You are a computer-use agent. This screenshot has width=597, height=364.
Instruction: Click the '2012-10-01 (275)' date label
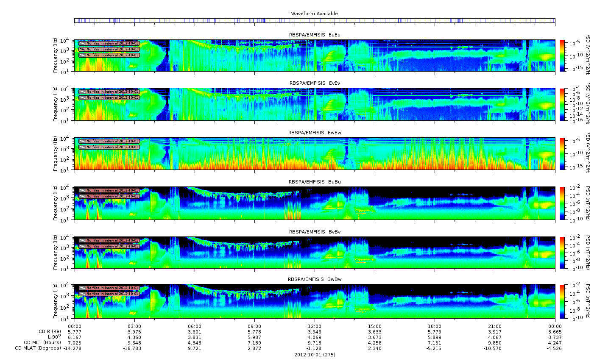click(x=314, y=355)
